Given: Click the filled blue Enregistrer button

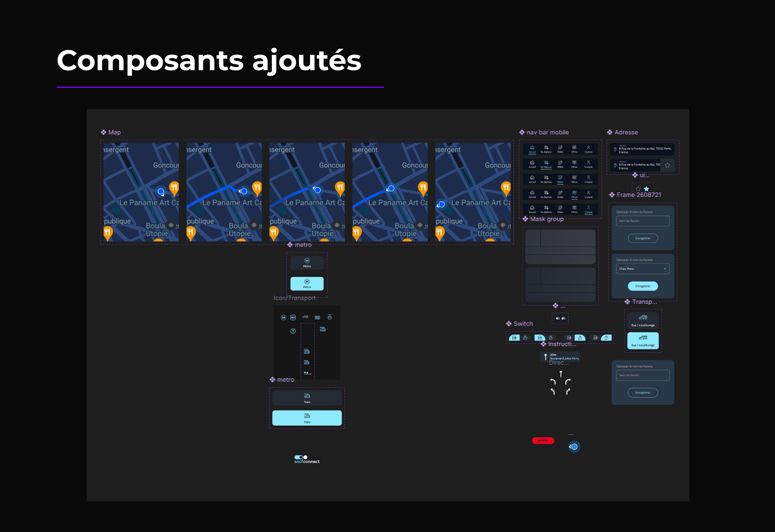Looking at the screenshot, I should 643,286.
